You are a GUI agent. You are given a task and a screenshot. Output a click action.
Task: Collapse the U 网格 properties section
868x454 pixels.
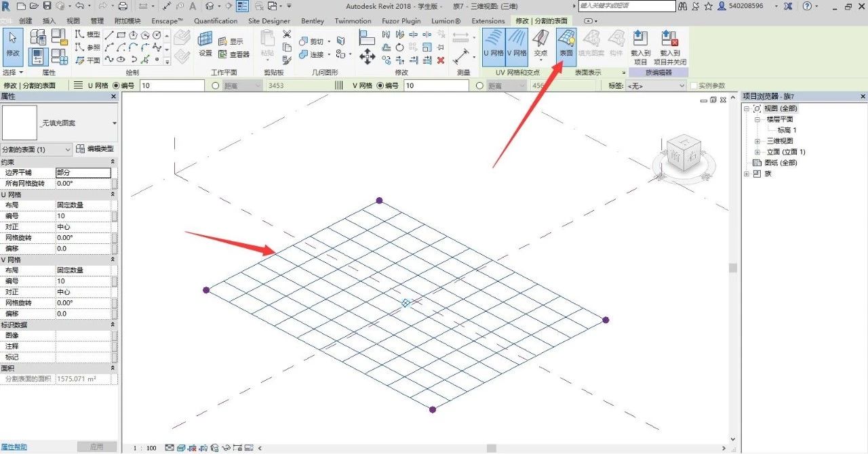pos(113,194)
